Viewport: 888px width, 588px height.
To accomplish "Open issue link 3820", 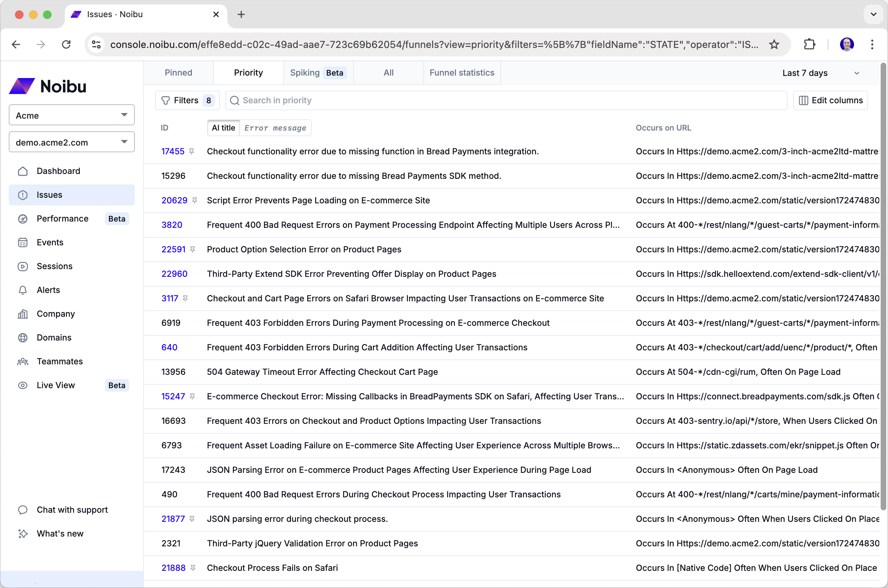I will click(x=172, y=225).
